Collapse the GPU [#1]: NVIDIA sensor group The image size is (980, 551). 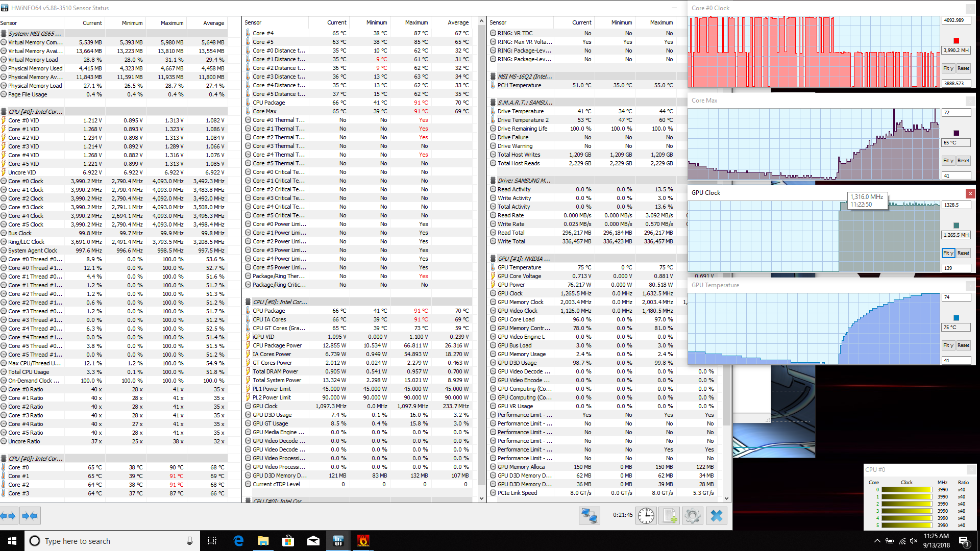click(523, 259)
